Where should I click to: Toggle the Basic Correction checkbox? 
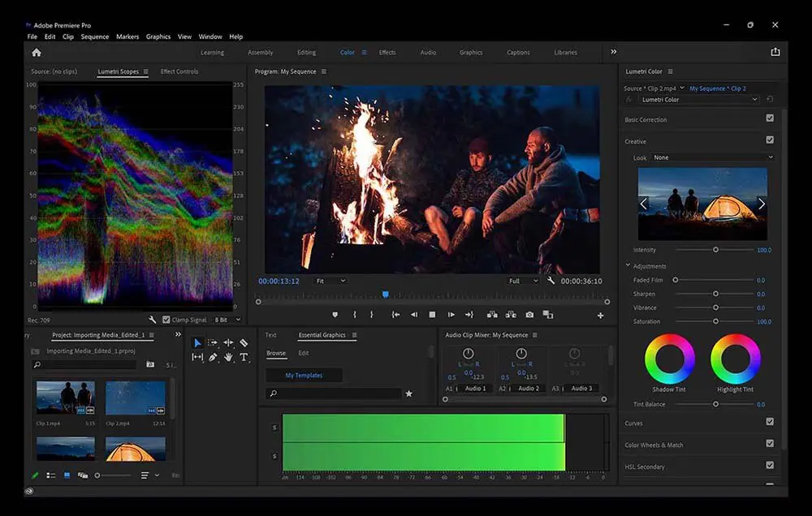pyautogui.click(x=770, y=118)
